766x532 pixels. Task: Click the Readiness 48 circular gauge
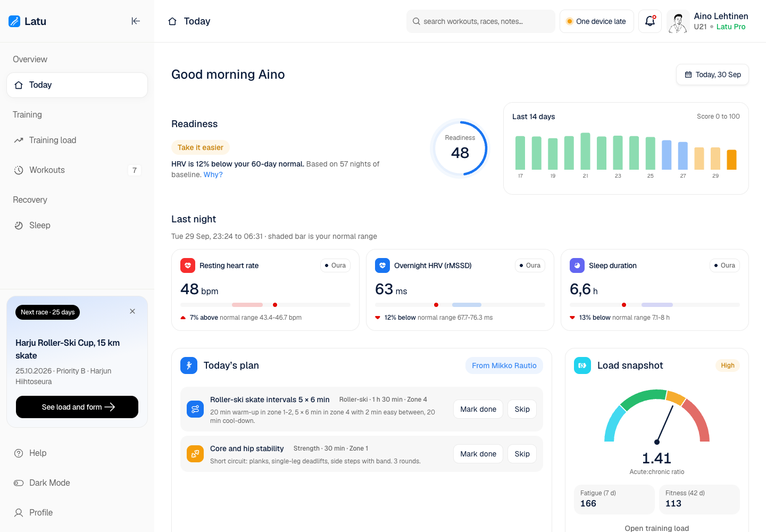coord(460,148)
